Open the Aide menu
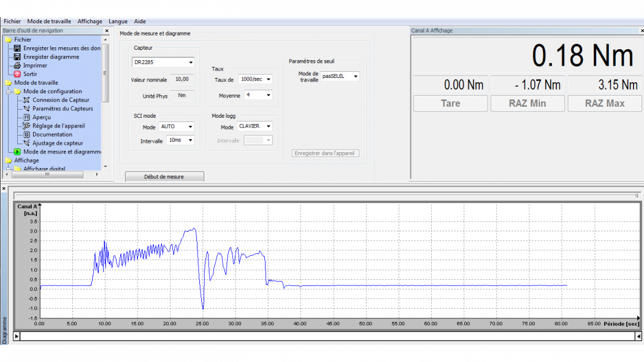Viewport: 644px width, 362px height. [140, 21]
